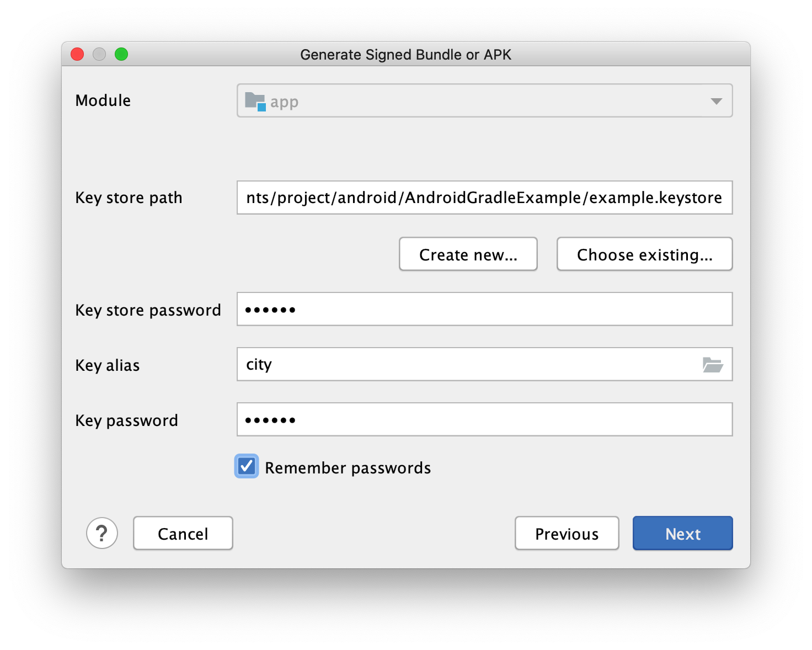This screenshot has height=650, width=812.
Task: Click the Key store path label
Action: (129, 198)
